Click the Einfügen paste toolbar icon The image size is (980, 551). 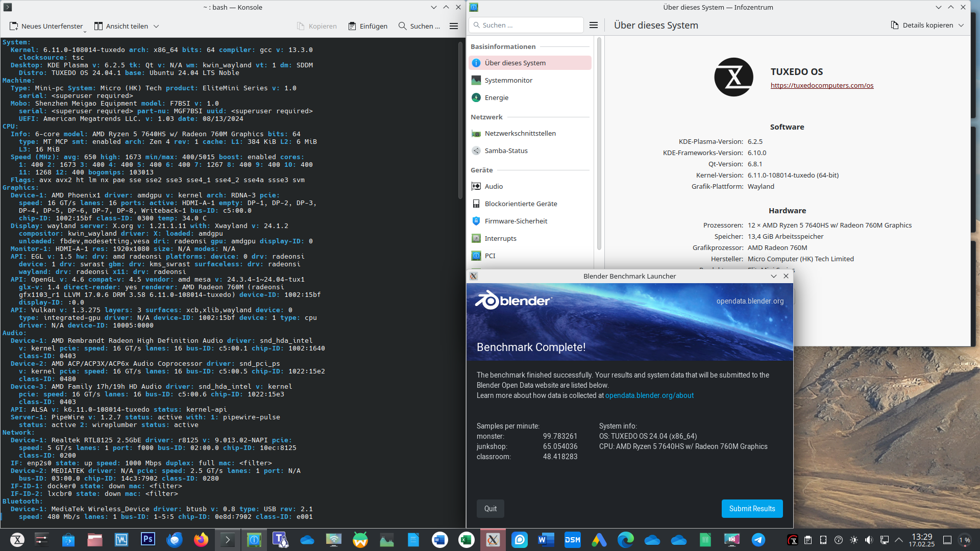pyautogui.click(x=352, y=26)
